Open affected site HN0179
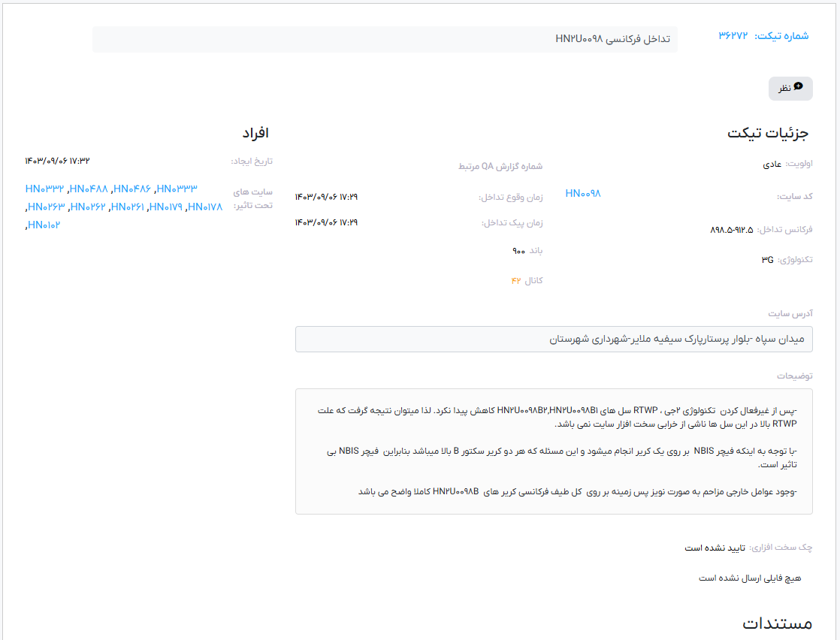The image size is (840, 640). click(x=166, y=207)
